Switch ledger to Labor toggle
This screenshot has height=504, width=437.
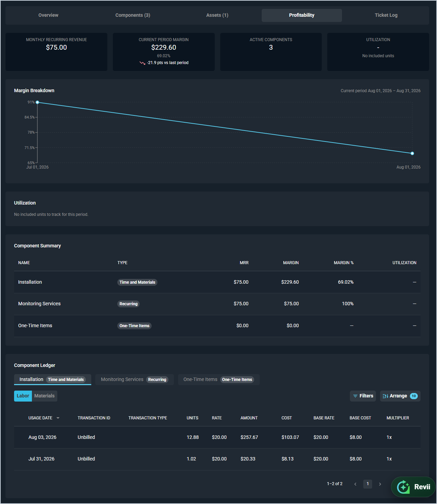pyautogui.click(x=23, y=396)
